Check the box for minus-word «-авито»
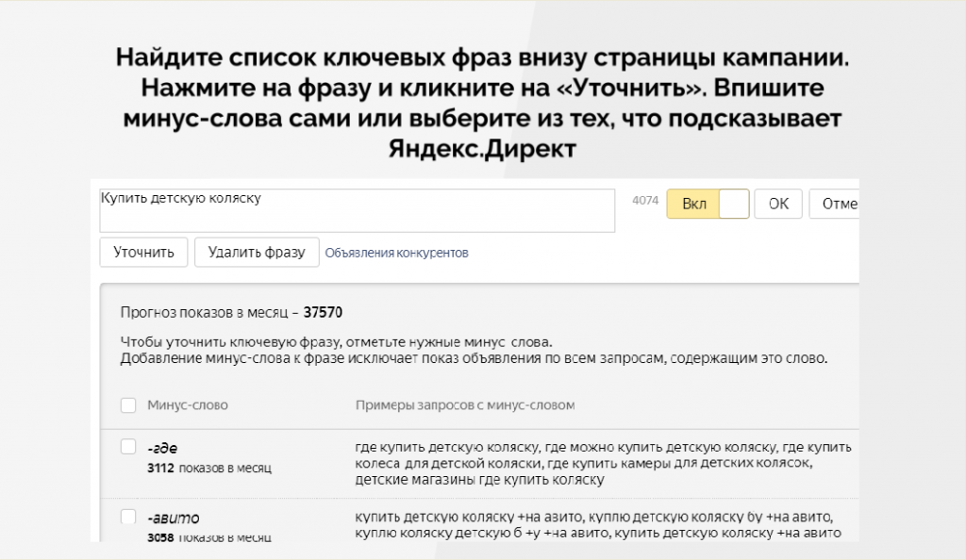966x560 pixels. click(128, 517)
